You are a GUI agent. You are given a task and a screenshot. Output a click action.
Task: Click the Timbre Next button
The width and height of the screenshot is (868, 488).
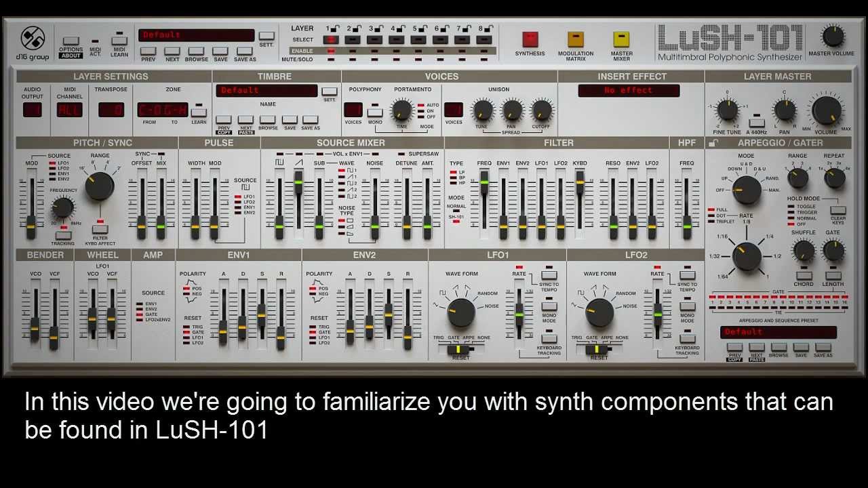pos(246,120)
